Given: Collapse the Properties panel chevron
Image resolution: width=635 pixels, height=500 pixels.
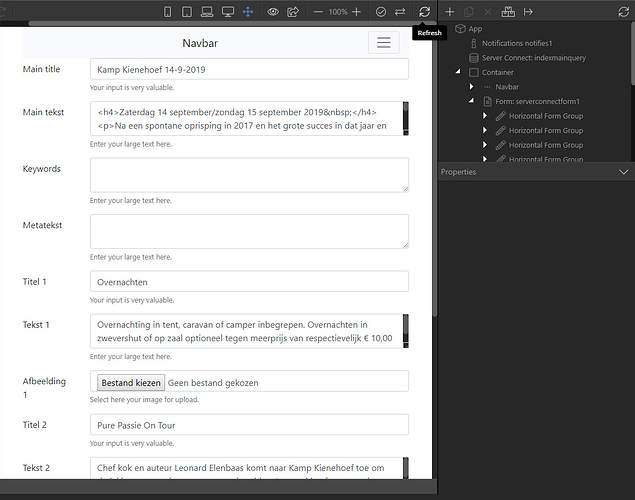Looking at the screenshot, I should [x=624, y=172].
